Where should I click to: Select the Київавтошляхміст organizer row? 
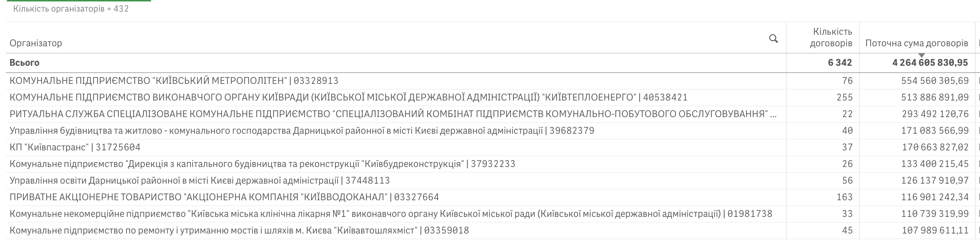click(239, 231)
